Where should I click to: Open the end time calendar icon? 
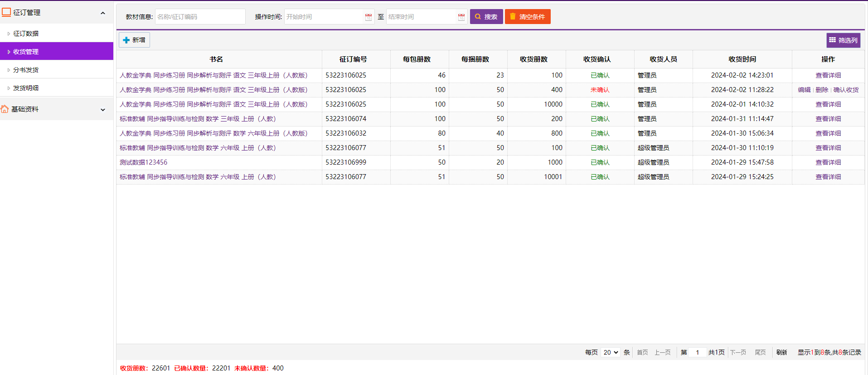(461, 17)
